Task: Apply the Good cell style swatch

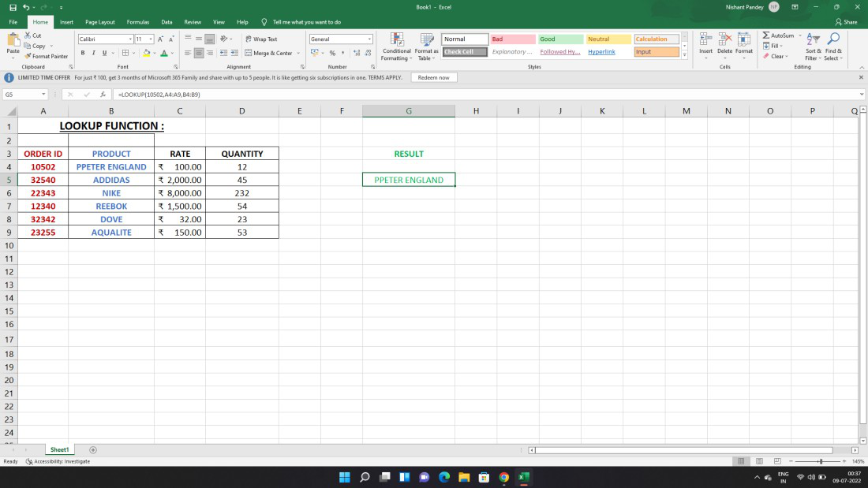Action: click(x=561, y=39)
